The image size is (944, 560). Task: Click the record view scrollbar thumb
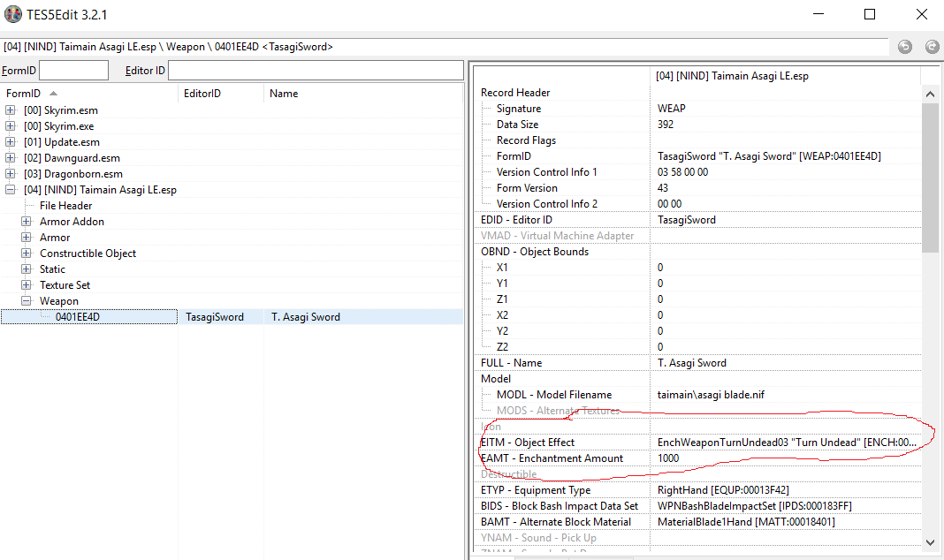tap(930, 178)
